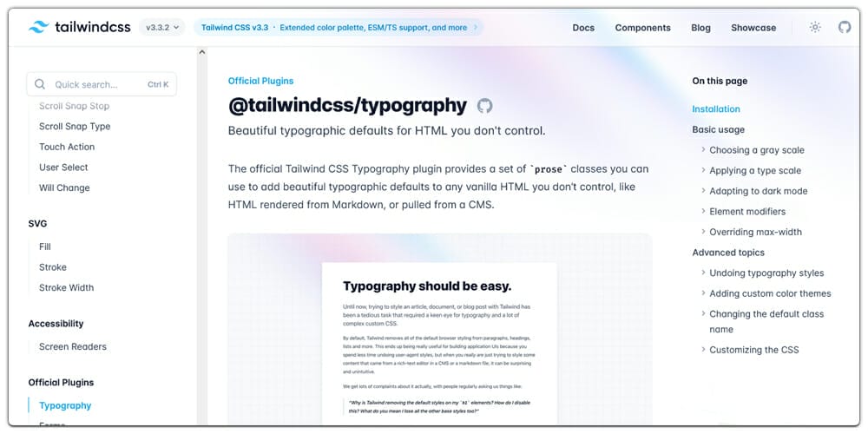Jump to Undoing typography styles
Screen dimensions: 868x434
[x=766, y=273]
